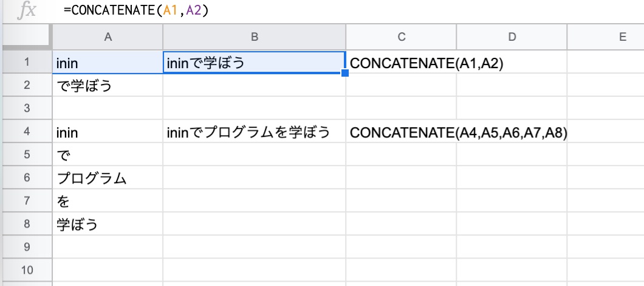Select row 10 header
Screen dimensions: 644x286
27,270
